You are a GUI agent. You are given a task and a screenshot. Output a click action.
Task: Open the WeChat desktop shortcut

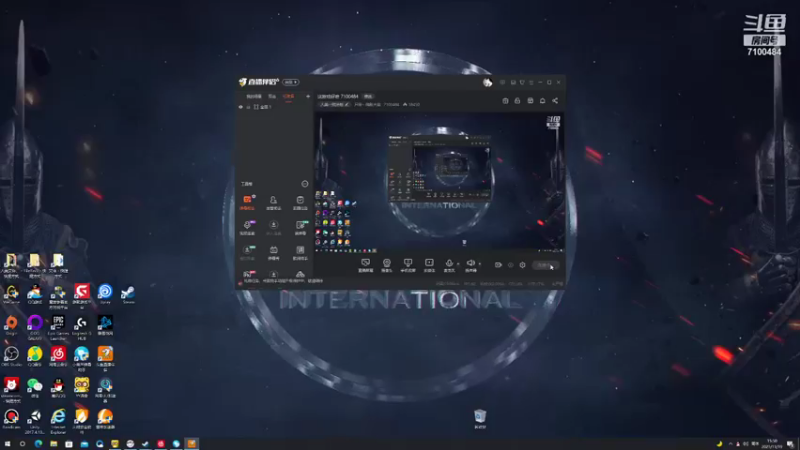click(35, 387)
